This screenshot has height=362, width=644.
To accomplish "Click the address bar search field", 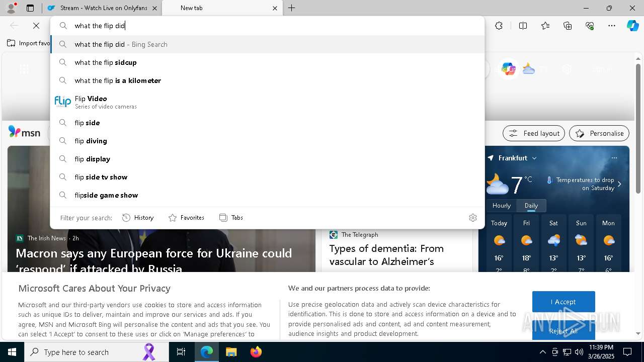I will pos(267,26).
